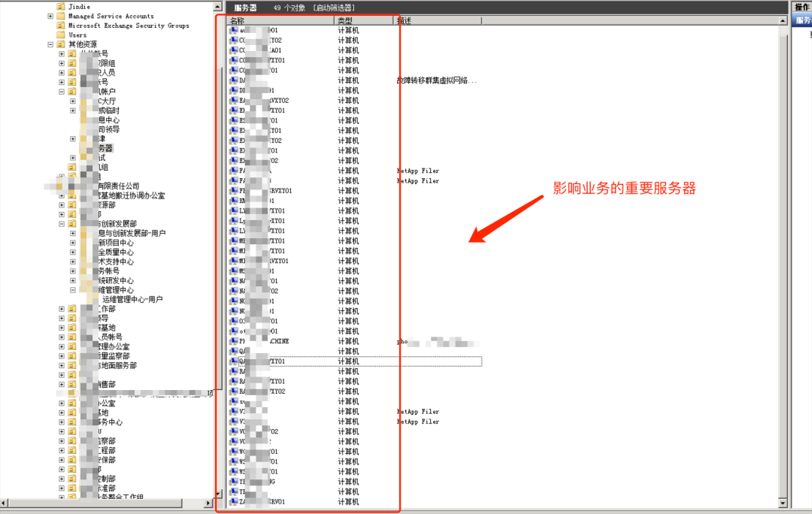Click the tree pane scroll-down arrow
Screen dimensions: 812x514
point(218,494)
